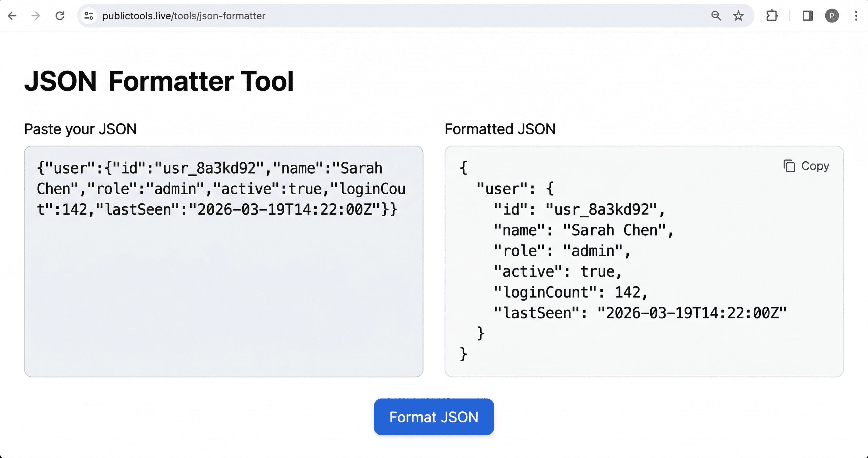Bookmark the page using the star icon
Image resolution: width=868 pixels, height=458 pixels.
(738, 16)
